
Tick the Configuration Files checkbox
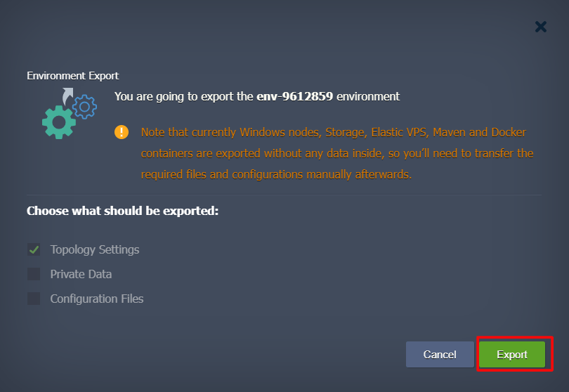(34, 299)
